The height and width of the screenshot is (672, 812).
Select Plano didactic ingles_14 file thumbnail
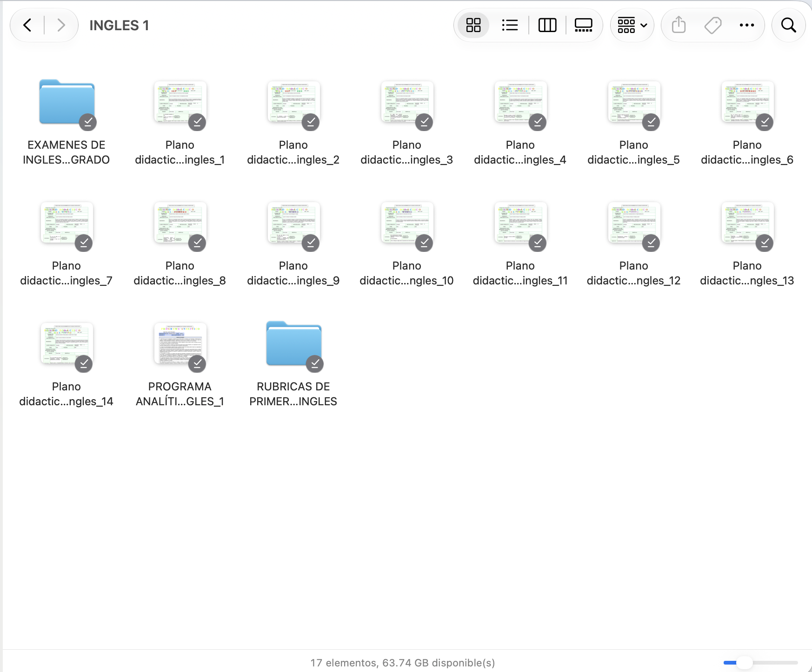pyautogui.click(x=67, y=344)
